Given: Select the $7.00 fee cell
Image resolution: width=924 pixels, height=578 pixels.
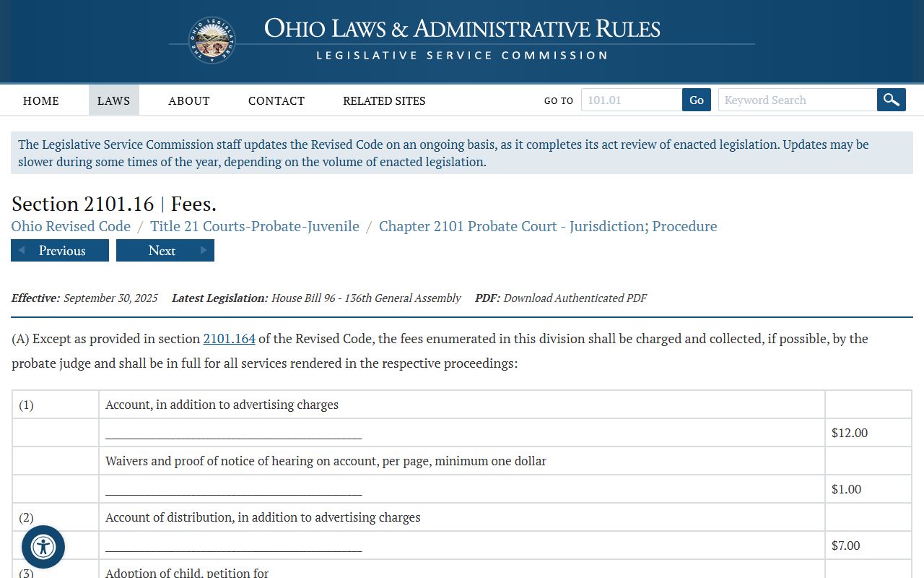Looking at the screenshot, I should (868, 545).
